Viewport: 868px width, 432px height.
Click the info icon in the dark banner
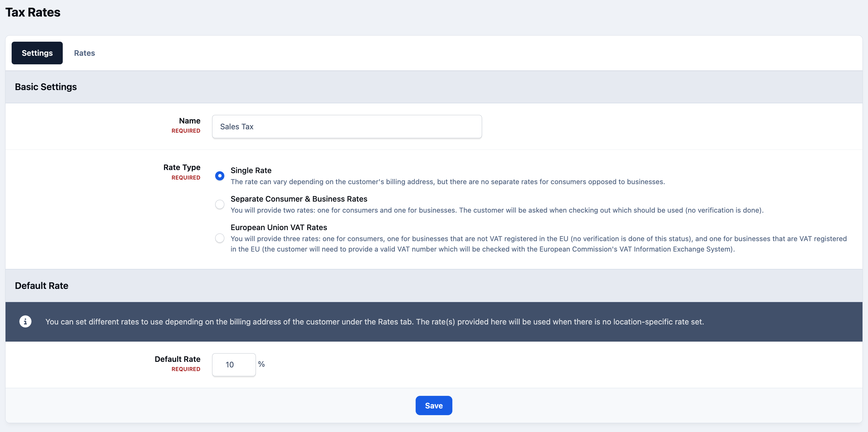25,321
